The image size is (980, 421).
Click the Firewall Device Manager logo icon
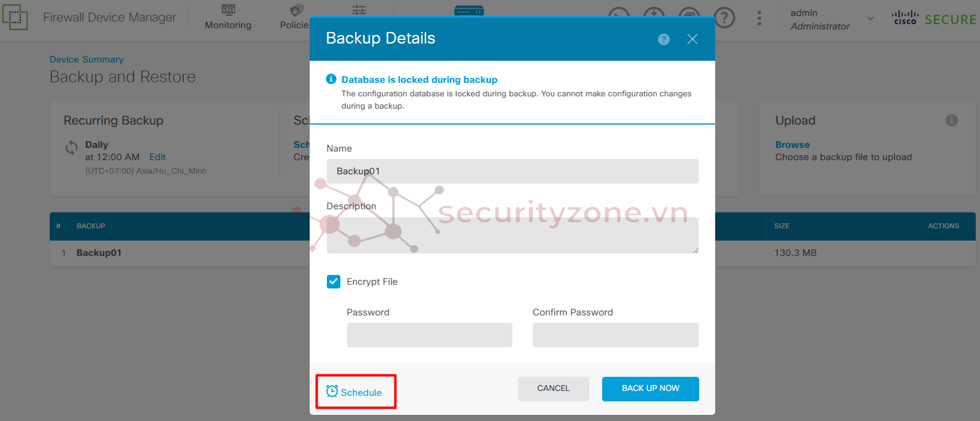tap(15, 18)
